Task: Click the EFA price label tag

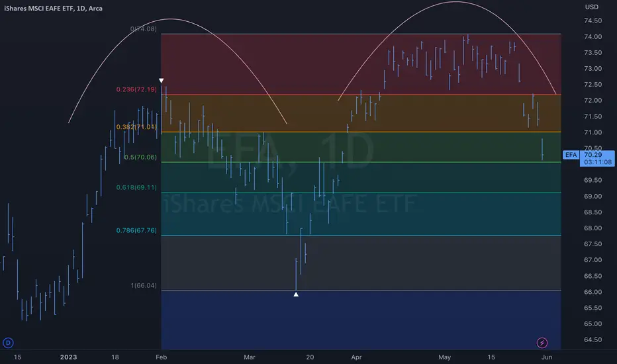Action: (x=571, y=155)
